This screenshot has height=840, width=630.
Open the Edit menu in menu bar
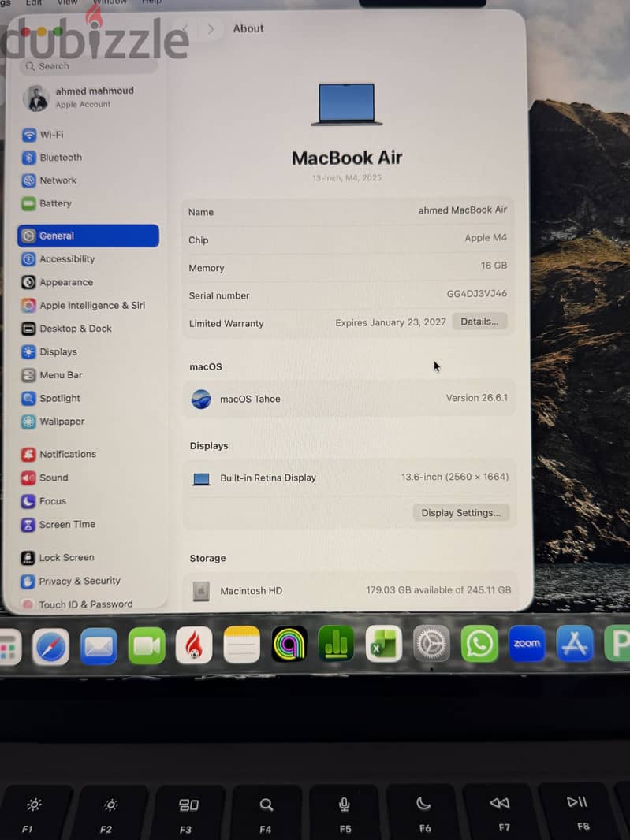[x=33, y=2]
